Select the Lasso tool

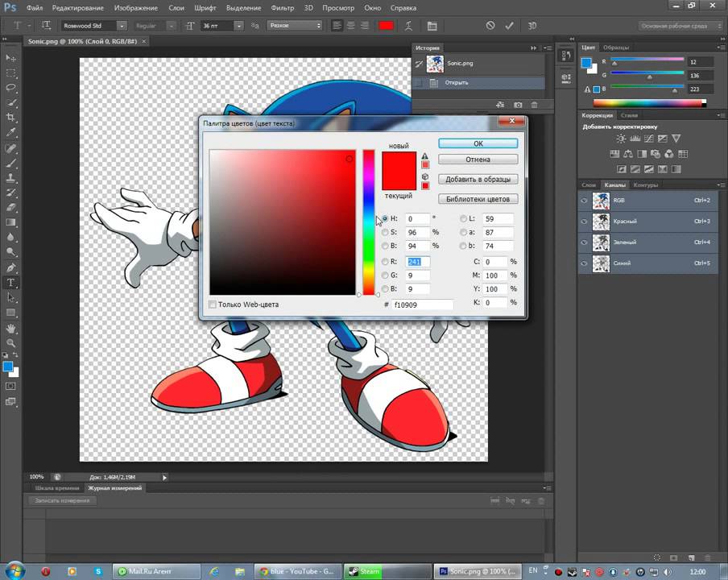10,88
